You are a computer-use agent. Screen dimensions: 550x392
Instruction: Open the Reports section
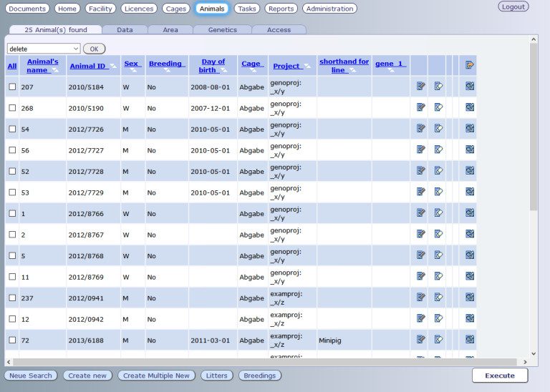coord(281,9)
